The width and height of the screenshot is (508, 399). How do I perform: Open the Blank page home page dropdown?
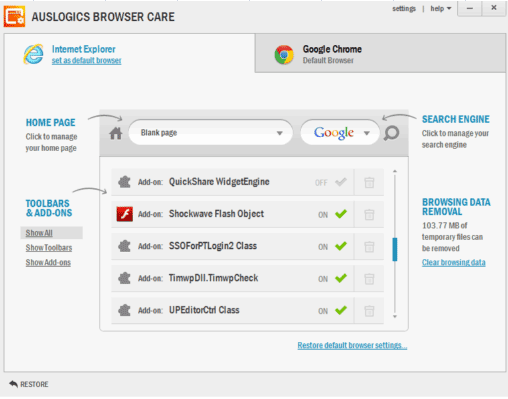click(211, 133)
